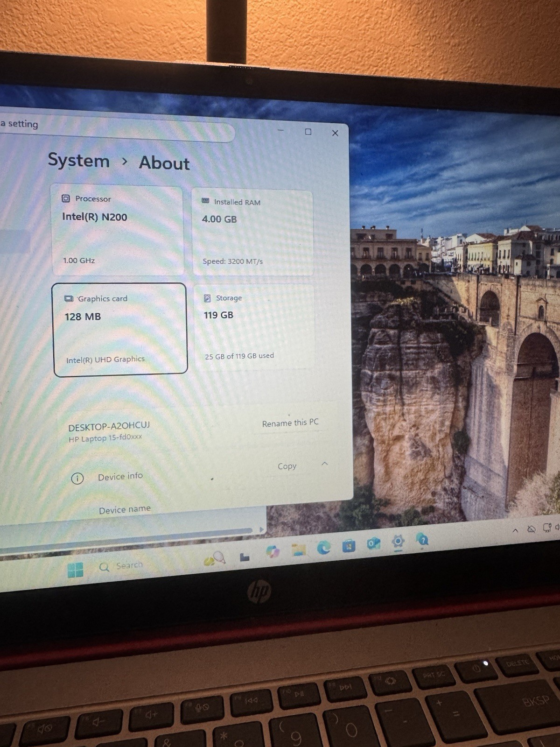Click the Device info circle icon
Screen dimensions: 560x747
pos(77,478)
